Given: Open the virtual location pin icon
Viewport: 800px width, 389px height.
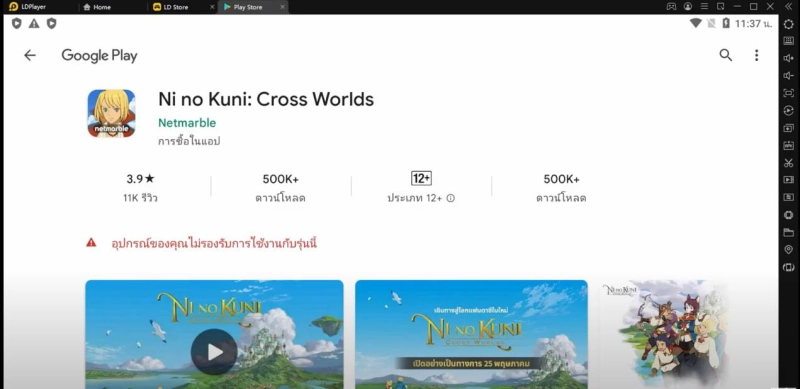Looking at the screenshot, I should (x=788, y=250).
